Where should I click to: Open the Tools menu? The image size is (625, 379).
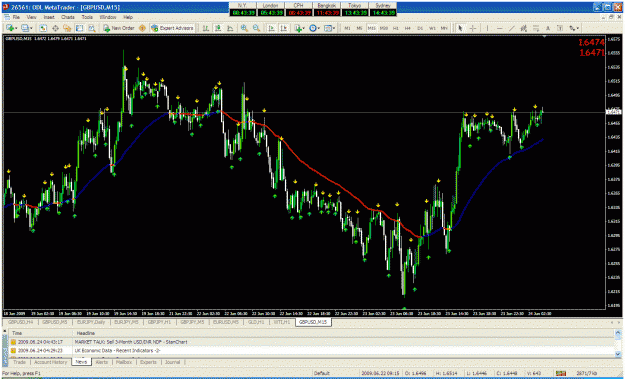(x=87, y=17)
